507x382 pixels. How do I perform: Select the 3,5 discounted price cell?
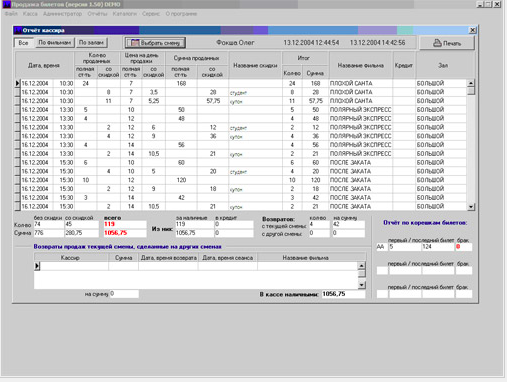[x=153, y=92]
